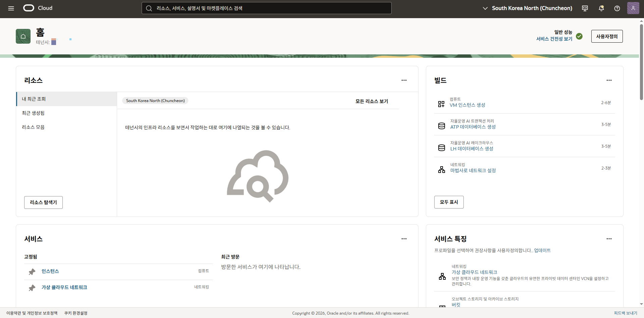Click the search input field
The width and height of the screenshot is (644, 318).
(x=266, y=8)
